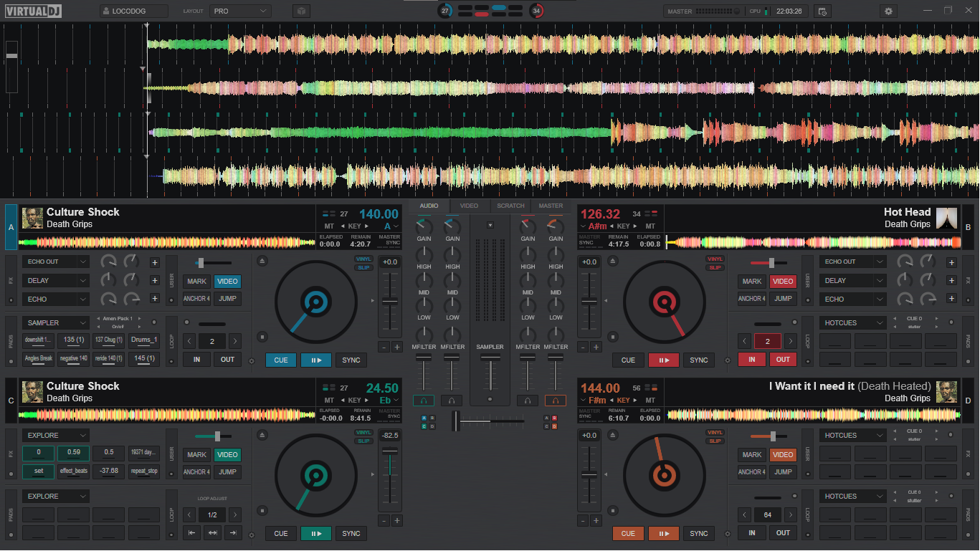Viewport: 980px width, 551px height.
Task: Click the SAMPLER volume fader
Action: click(x=491, y=357)
